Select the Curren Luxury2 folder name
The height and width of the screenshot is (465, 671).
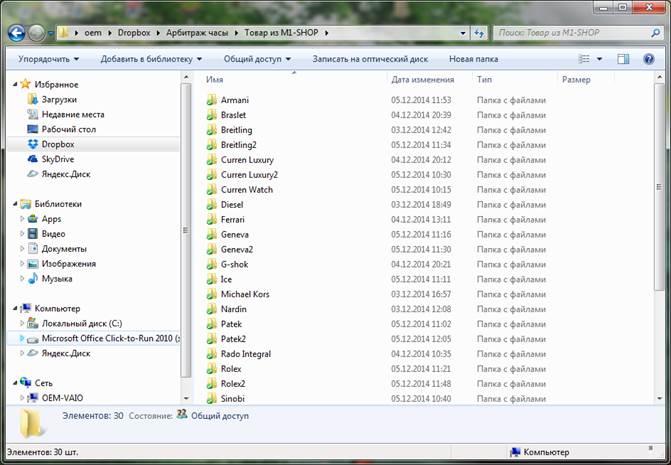(249, 175)
